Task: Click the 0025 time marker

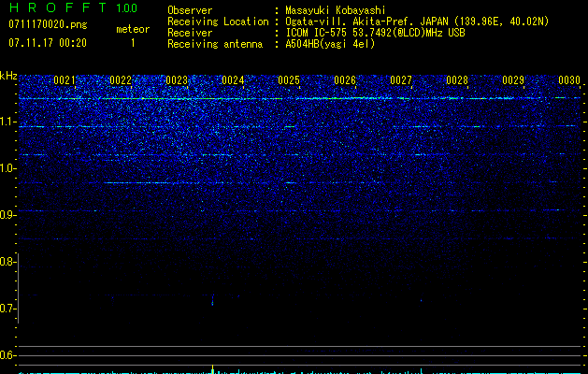Action: tap(288, 80)
